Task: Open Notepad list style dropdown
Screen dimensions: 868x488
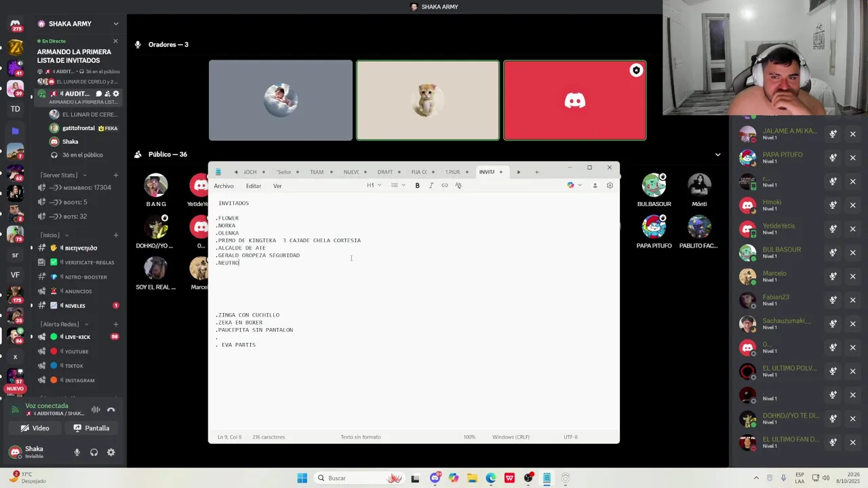Action: 398,185
